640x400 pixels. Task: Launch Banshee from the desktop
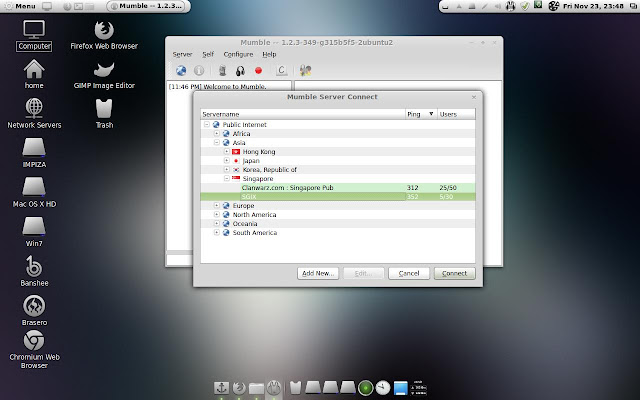tap(34, 271)
